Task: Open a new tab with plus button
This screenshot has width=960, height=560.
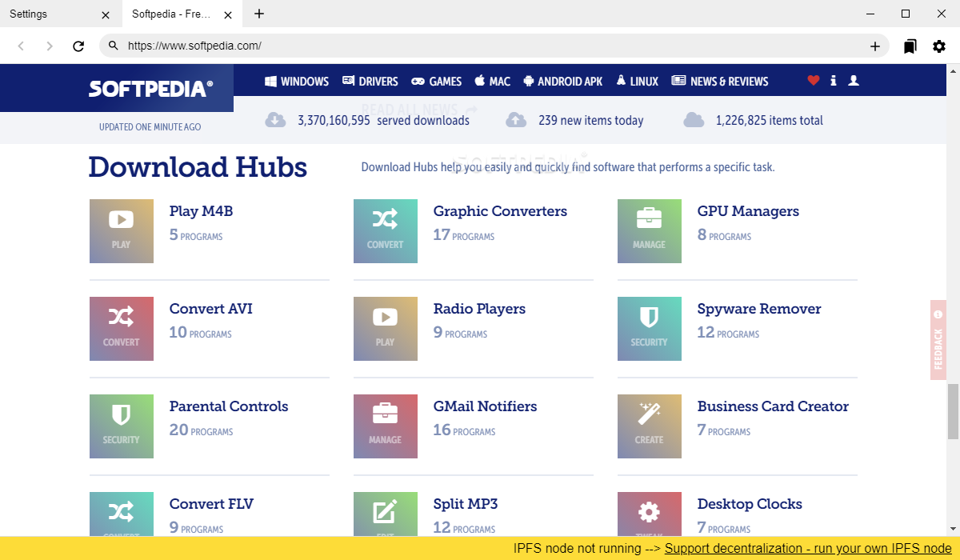Action: (259, 14)
